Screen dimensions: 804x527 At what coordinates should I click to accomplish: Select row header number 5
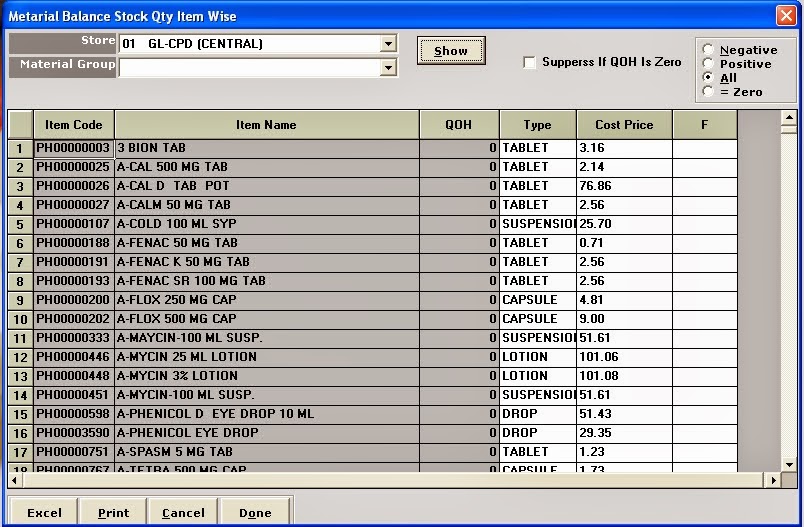(x=20, y=225)
